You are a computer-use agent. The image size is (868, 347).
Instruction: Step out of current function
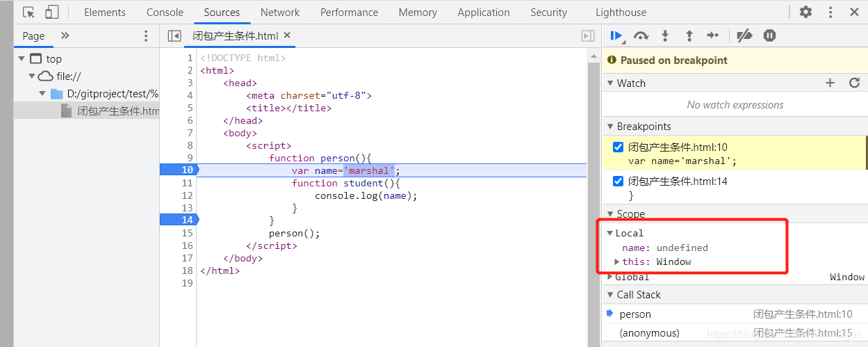coord(689,35)
